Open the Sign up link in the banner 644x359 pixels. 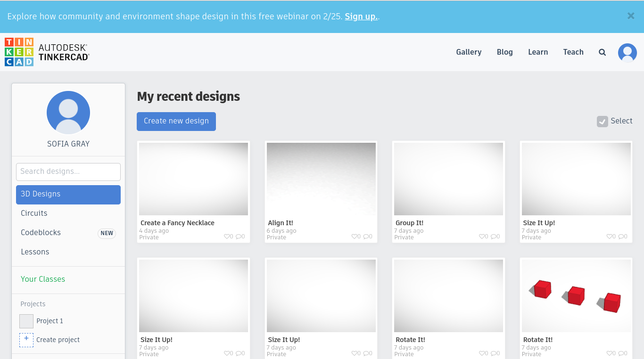[360, 16]
